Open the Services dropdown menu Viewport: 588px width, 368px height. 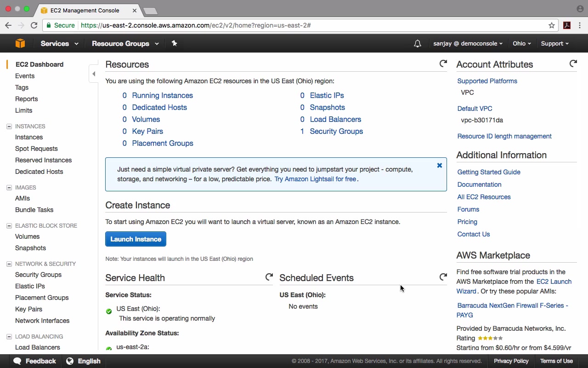(x=59, y=44)
